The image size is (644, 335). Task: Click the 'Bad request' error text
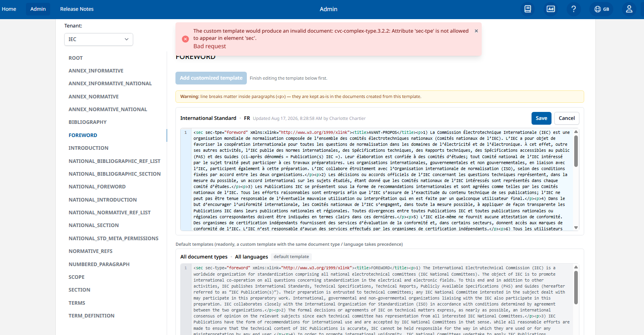tap(210, 46)
